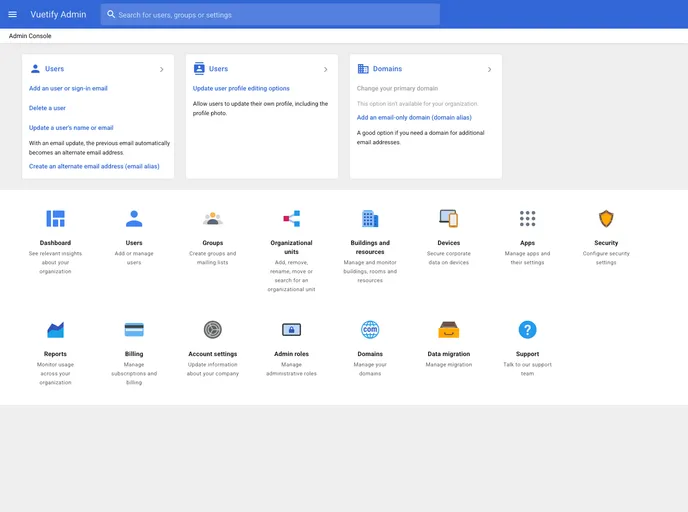Open the Dashboard icon
Screen dimensions: 688x512
[x=55, y=218]
